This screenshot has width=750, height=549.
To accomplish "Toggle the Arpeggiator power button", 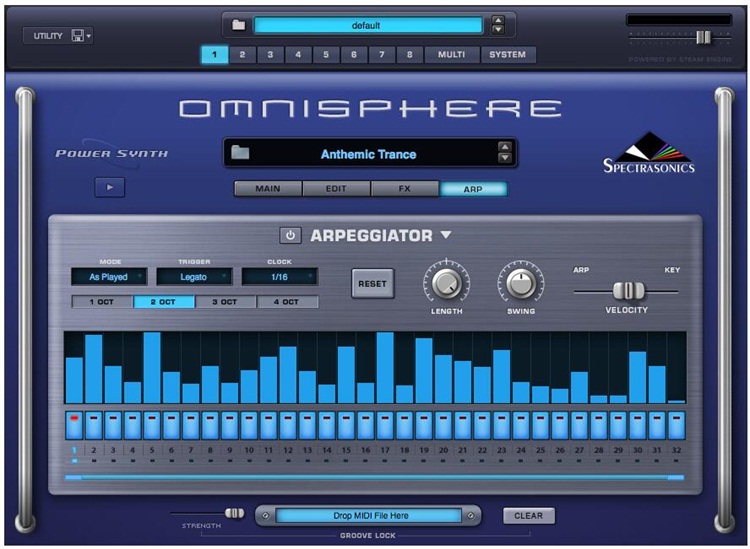I will 290,235.
